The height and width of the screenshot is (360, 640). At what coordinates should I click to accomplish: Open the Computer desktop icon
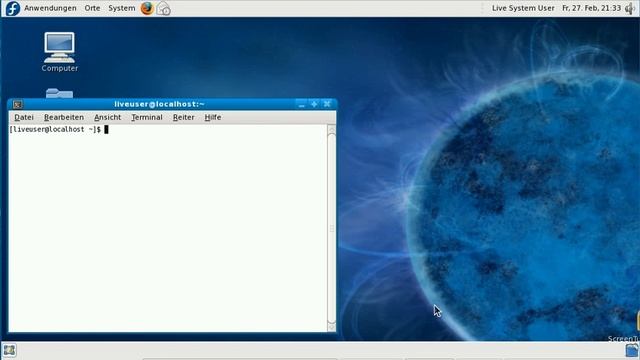point(60,52)
